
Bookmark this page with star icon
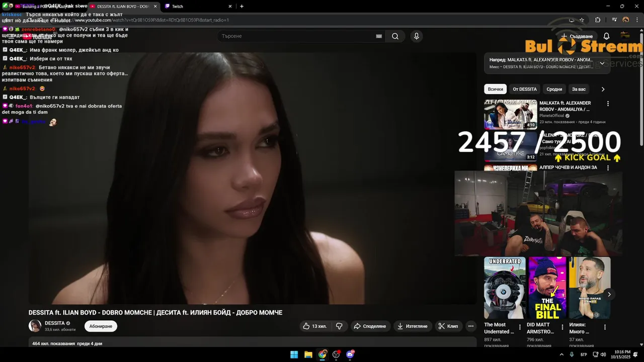coord(582,20)
